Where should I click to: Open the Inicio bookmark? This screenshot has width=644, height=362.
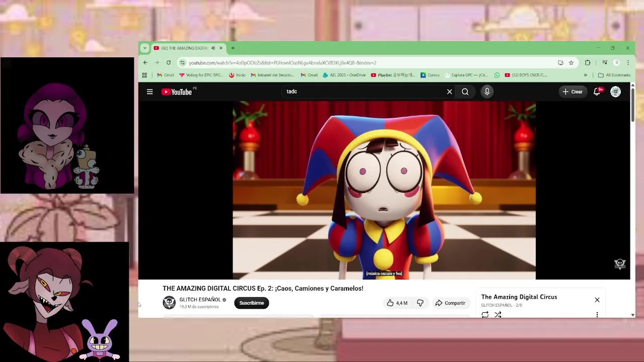tap(237, 75)
